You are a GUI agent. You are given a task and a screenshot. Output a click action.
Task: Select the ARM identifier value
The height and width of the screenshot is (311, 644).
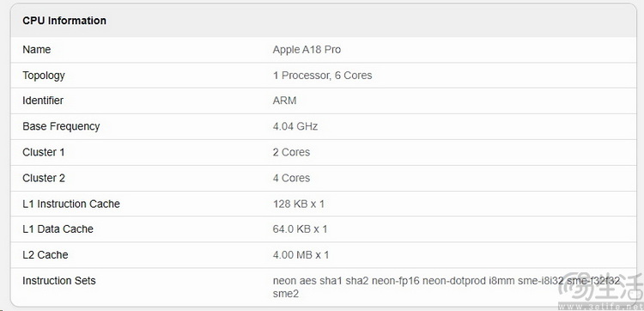(x=284, y=101)
